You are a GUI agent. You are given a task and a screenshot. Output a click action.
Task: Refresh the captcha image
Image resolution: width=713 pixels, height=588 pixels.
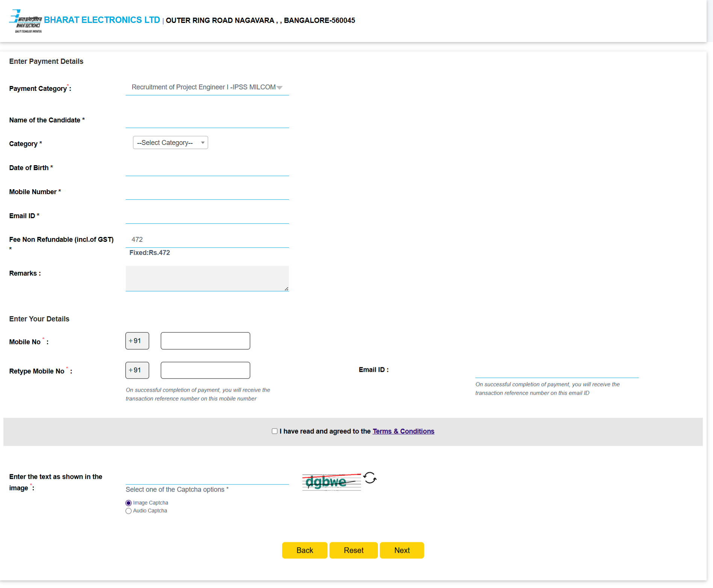[370, 478]
